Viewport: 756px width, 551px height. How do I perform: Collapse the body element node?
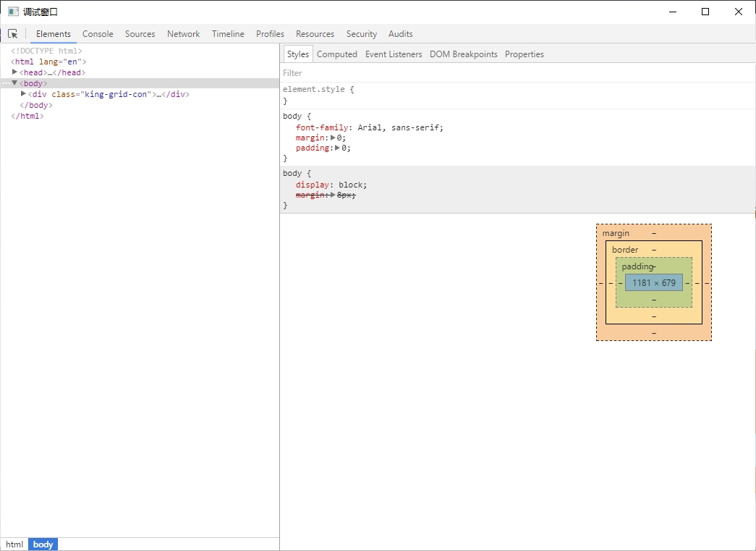point(14,83)
